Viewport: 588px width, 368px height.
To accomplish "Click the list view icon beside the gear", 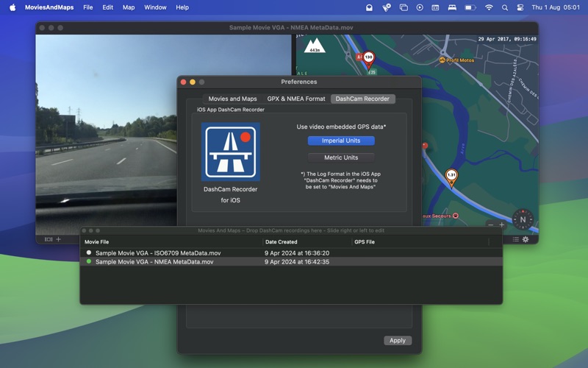I will click(516, 239).
